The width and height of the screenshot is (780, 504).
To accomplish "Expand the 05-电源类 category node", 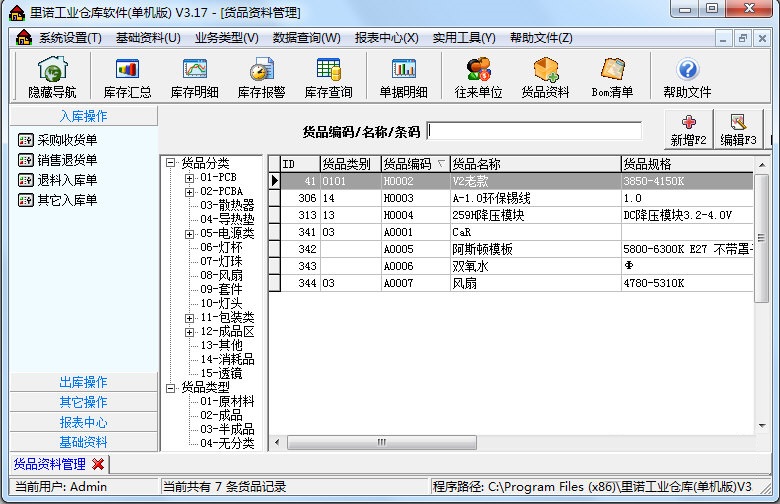I will (x=190, y=234).
